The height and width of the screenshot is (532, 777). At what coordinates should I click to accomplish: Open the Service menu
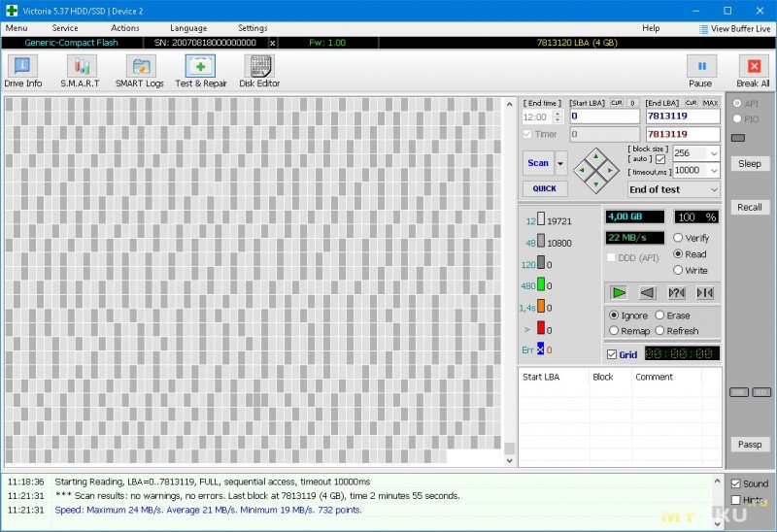(65, 28)
